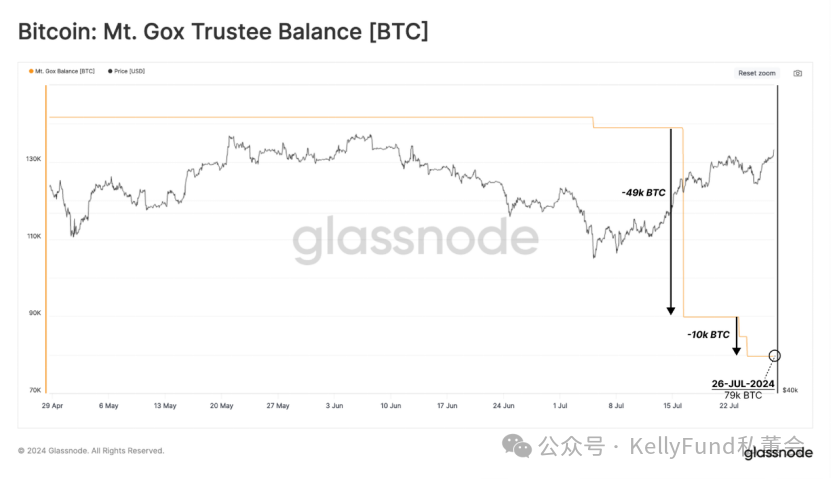The width and height of the screenshot is (831, 479).
Task: Click the -49k BTC annotation text
Action: 643,192
